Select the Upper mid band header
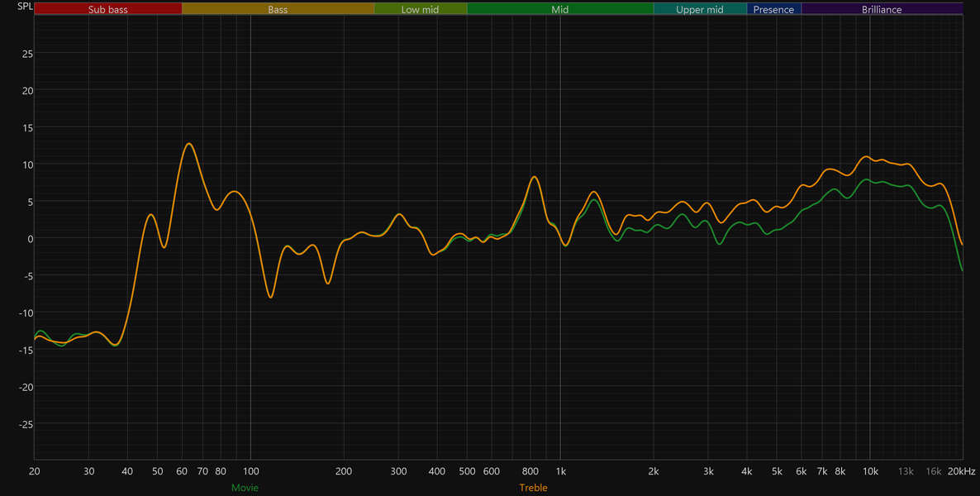Image resolution: width=980 pixels, height=496 pixels. coord(700,9)
